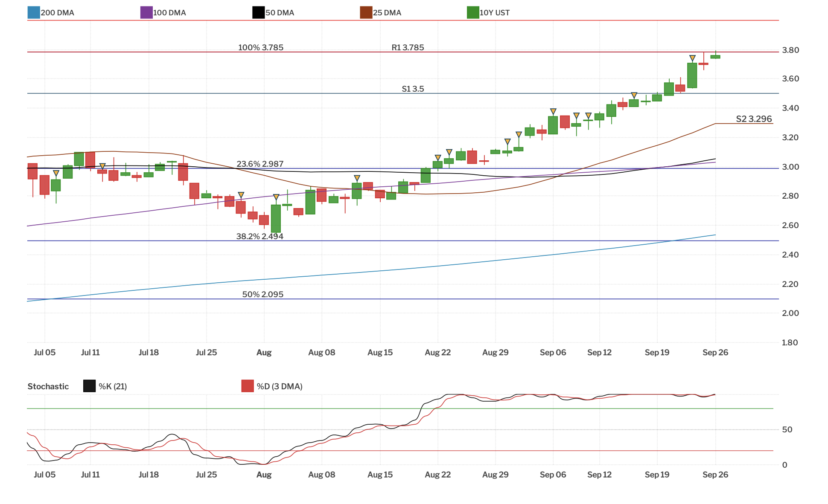The height and width of the screenshot is (504, 828).
Task: Click the red %D legend swatch
Action: click(248, 386)
